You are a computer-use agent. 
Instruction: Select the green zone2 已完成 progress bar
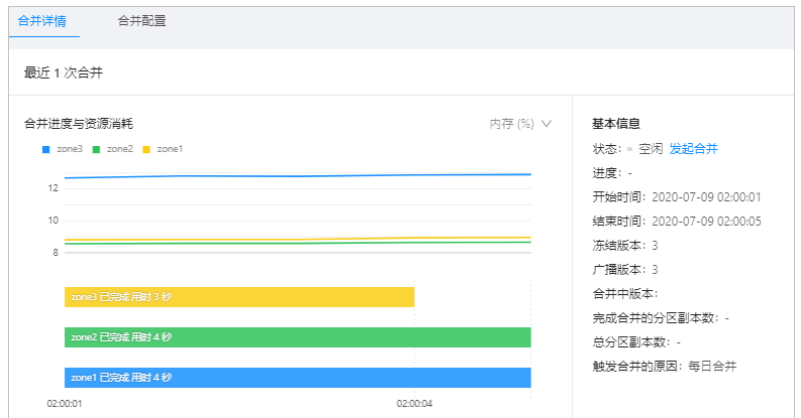[x=297, y=337]
